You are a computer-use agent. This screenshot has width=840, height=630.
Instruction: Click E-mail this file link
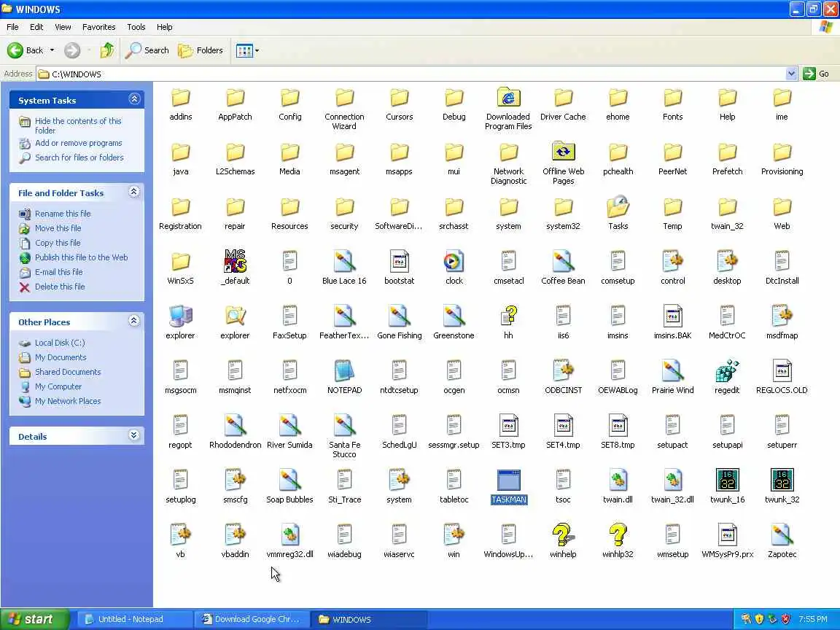[x=59, y=272]
